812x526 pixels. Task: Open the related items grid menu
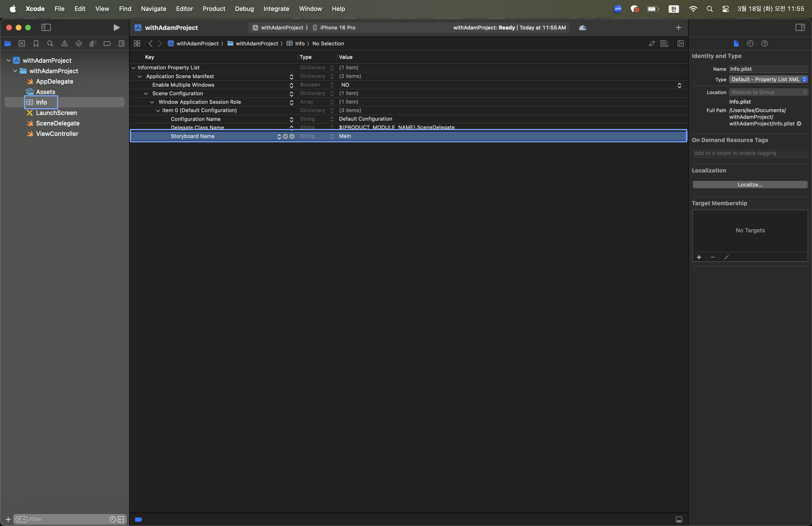[x=137, y=43]
